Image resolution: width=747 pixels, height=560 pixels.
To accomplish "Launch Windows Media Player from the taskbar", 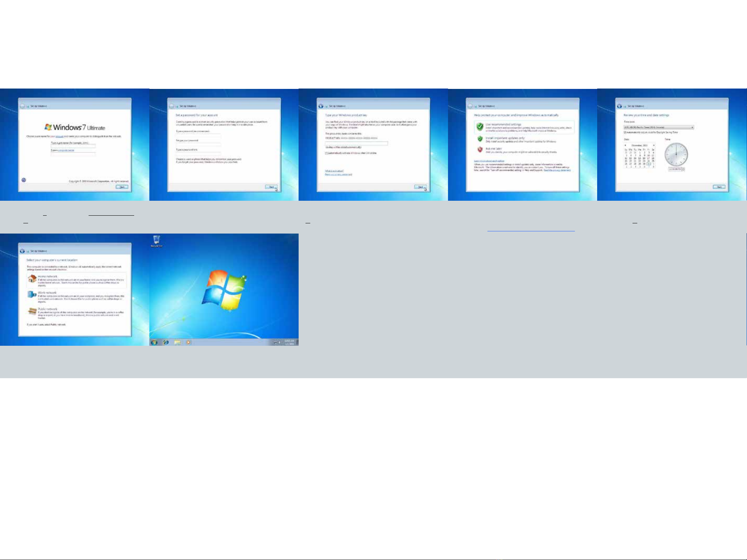I will [188, 342].
